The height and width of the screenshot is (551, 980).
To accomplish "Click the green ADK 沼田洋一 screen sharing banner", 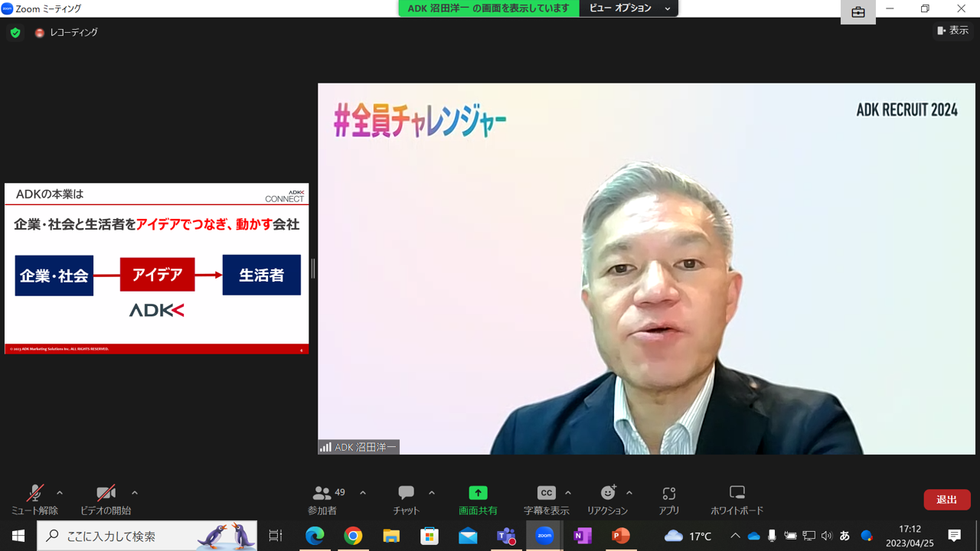I will pyautogui.click(x=488, y=8).
